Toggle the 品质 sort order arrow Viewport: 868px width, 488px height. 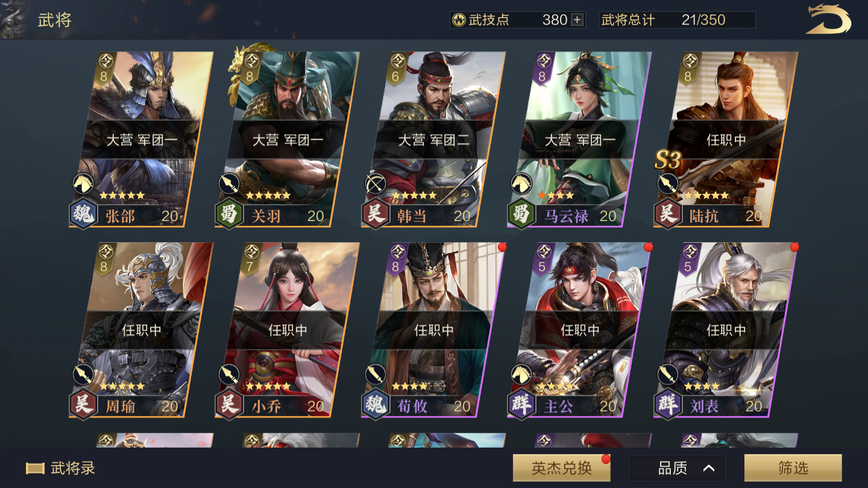pos(709,468)
